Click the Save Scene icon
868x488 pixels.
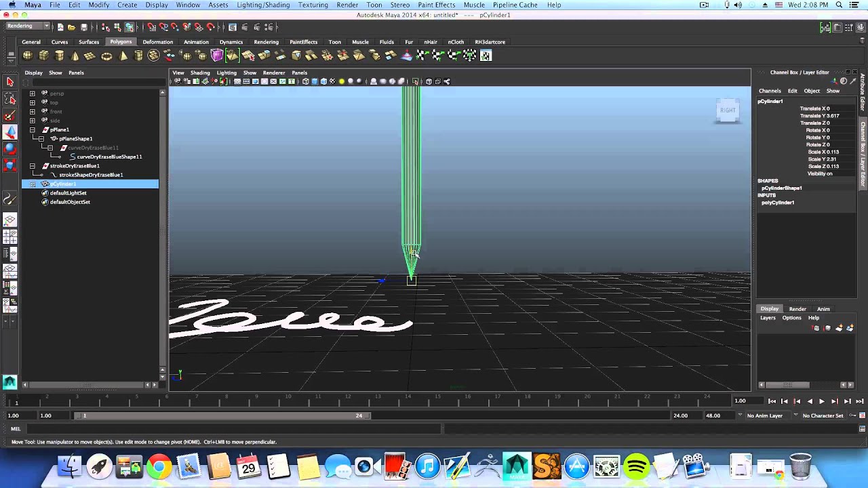(84, 27)
